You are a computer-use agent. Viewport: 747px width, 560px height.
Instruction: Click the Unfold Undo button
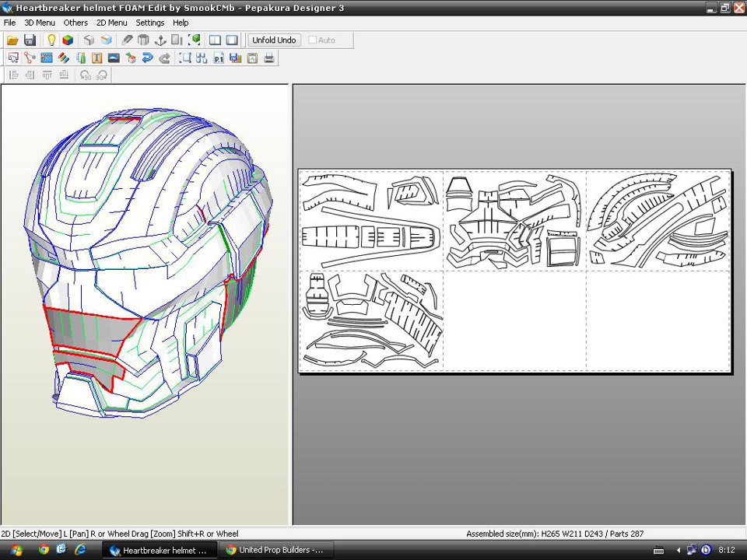[x=274, y=40]
